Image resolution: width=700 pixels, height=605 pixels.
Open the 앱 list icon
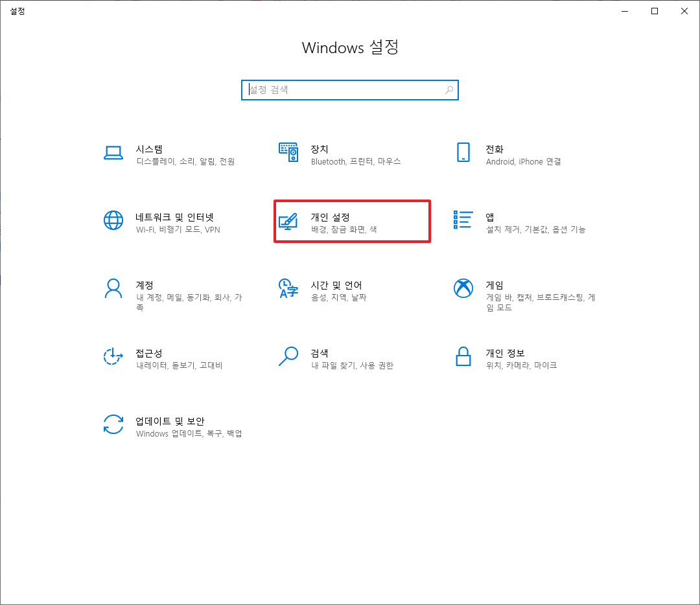pyautogui.click(x=463, y=220)
